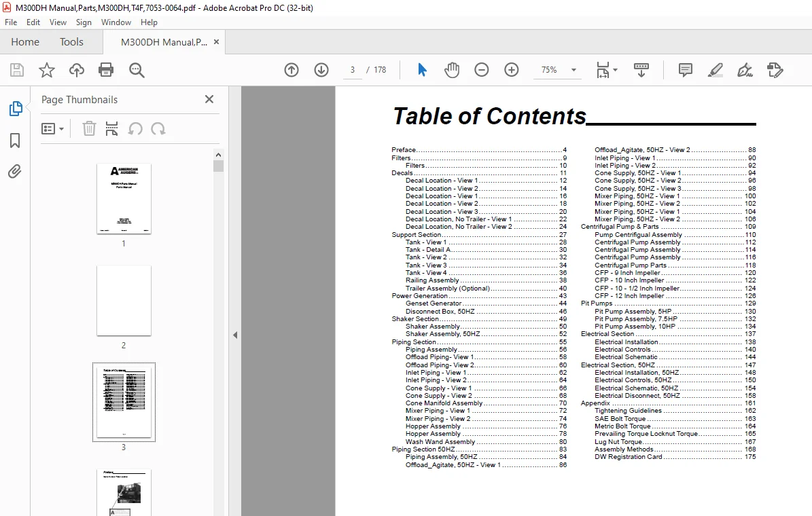Open the File menu
Image resolution: width=812 pixels, height=516 pixels.
(x=11, y=22)
